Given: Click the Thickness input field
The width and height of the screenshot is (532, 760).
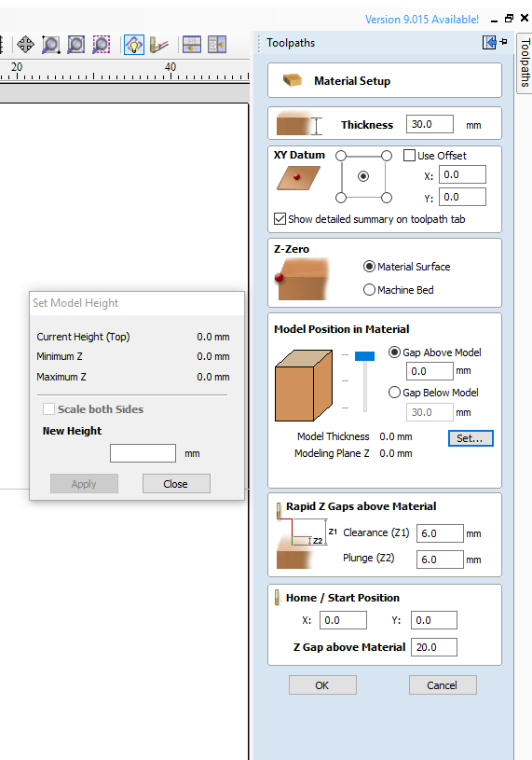Looking at the screenshot, I should tap(430, 124).
